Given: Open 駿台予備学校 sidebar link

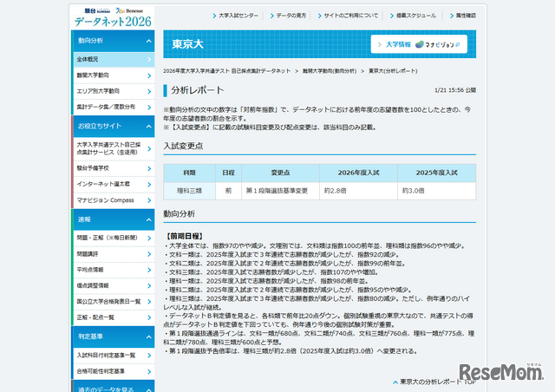Looking at the screenshot, I should pyautogui.click(x=114, y=168).
